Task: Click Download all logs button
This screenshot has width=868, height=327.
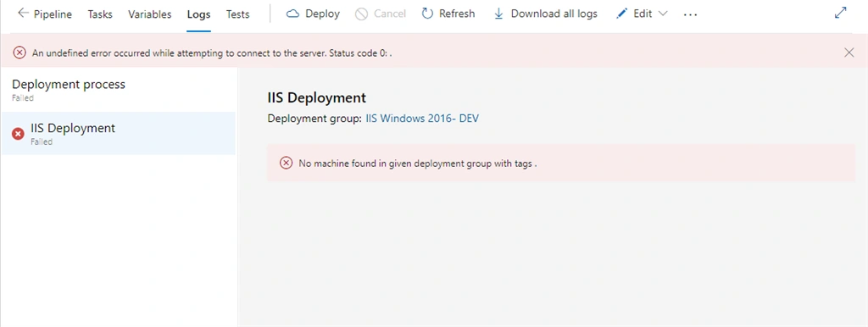Action: (545, 14)
